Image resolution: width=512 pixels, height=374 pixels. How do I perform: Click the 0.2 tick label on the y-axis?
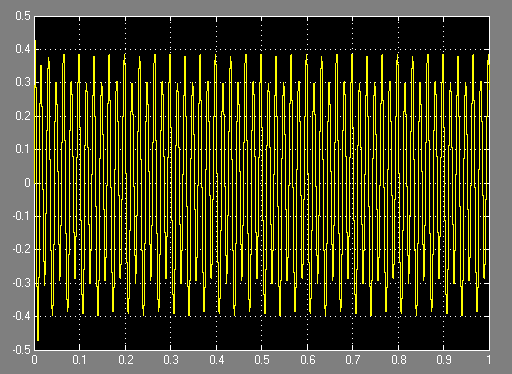23,116
